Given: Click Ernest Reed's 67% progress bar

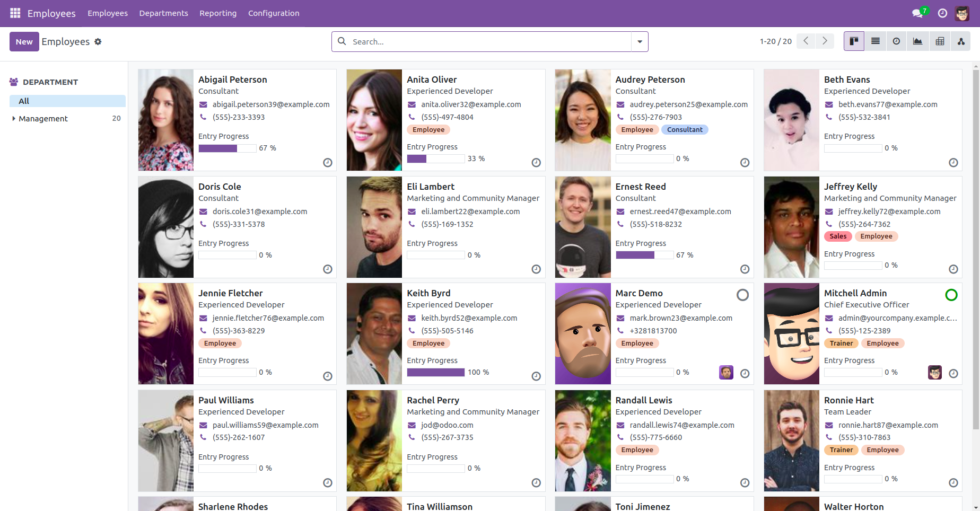Looking at the screenshot, I should [x=644, y=255].
